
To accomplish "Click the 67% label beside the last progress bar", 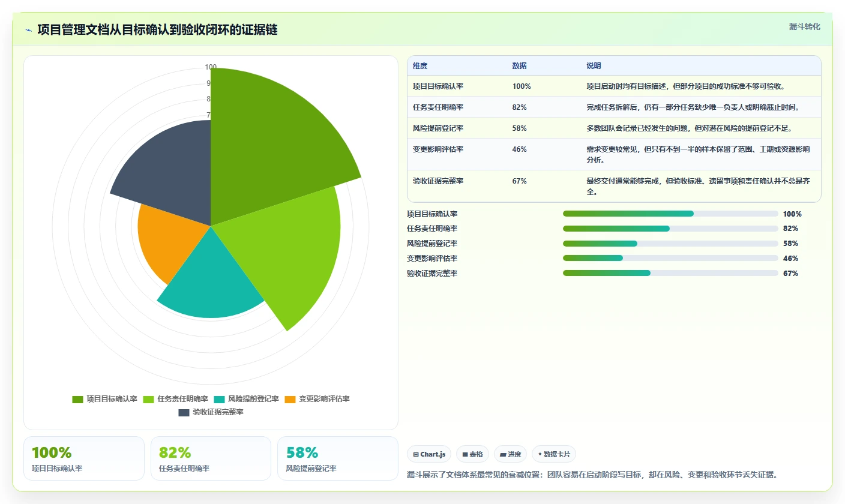I will (790, 274).
